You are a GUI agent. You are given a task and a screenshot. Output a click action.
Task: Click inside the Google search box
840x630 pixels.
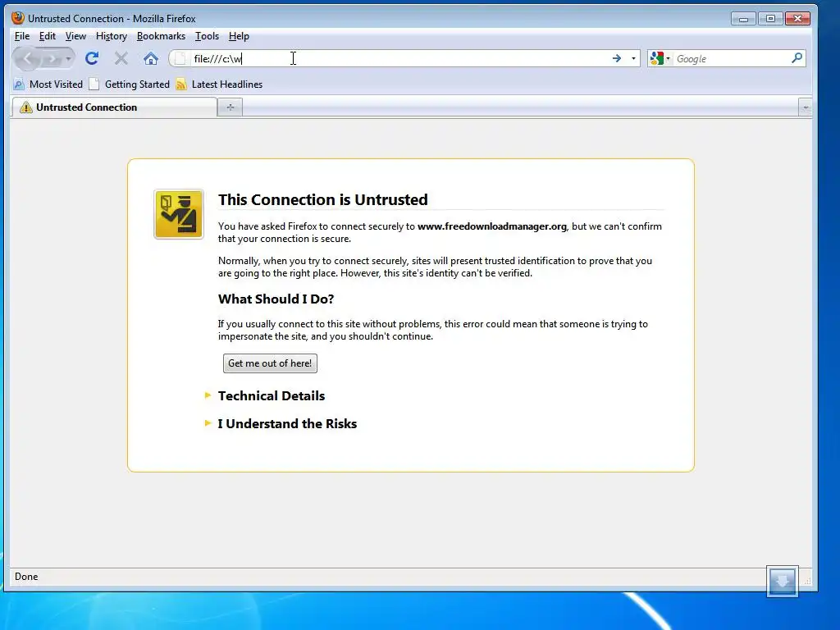(x=731, y=58)
